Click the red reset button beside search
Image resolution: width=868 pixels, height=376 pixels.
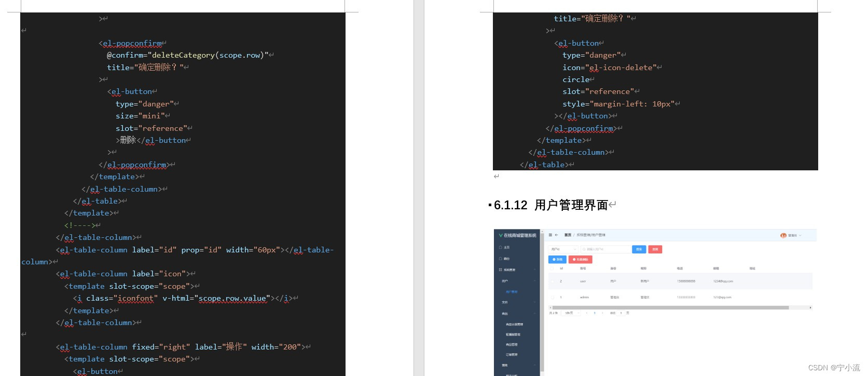pos(655,249)
